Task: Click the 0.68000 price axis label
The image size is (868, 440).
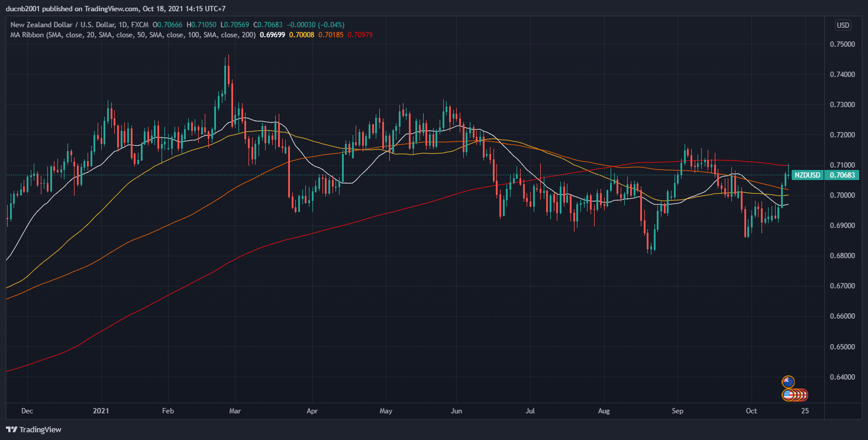Action: click(x=842, y=256)
